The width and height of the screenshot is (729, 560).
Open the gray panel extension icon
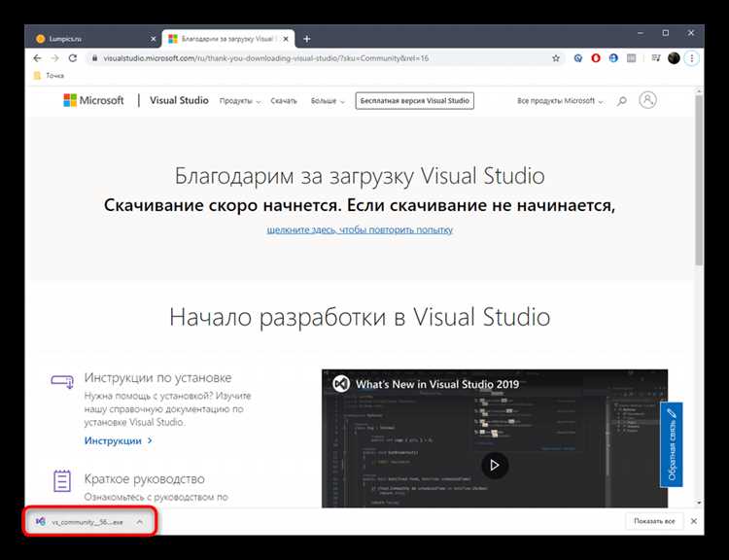pyautogui.click(x=631, y=58)
